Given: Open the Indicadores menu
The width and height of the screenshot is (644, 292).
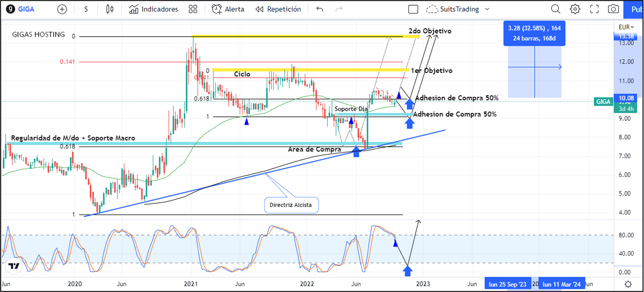Looking at the screenshot, I should 154,9.
